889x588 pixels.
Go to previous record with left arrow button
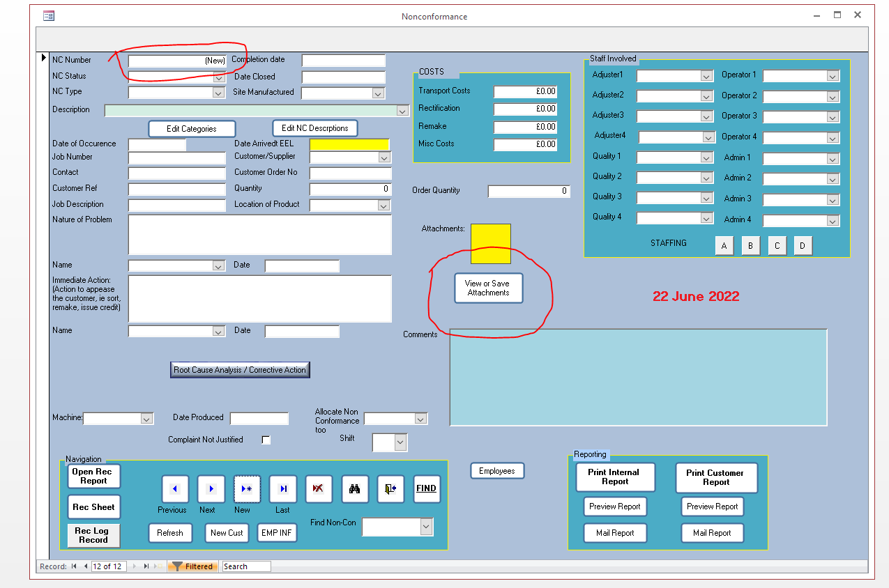coord(175,489)
